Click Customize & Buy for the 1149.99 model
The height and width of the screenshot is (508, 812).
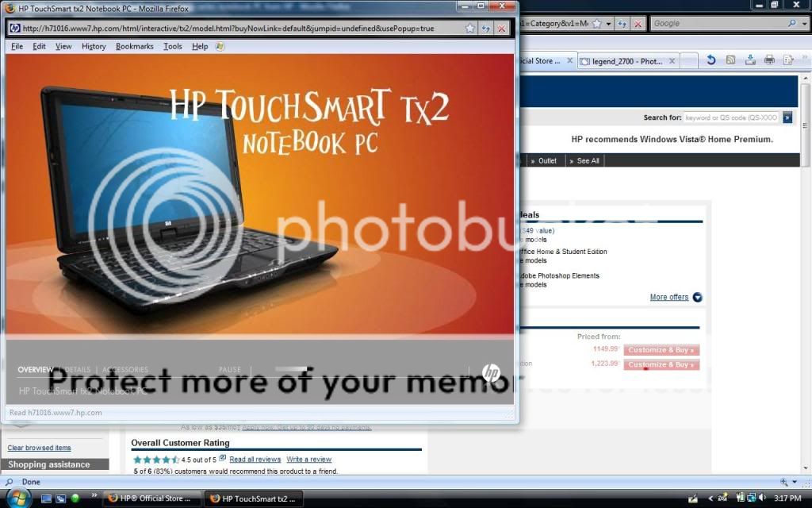(661, 350)
